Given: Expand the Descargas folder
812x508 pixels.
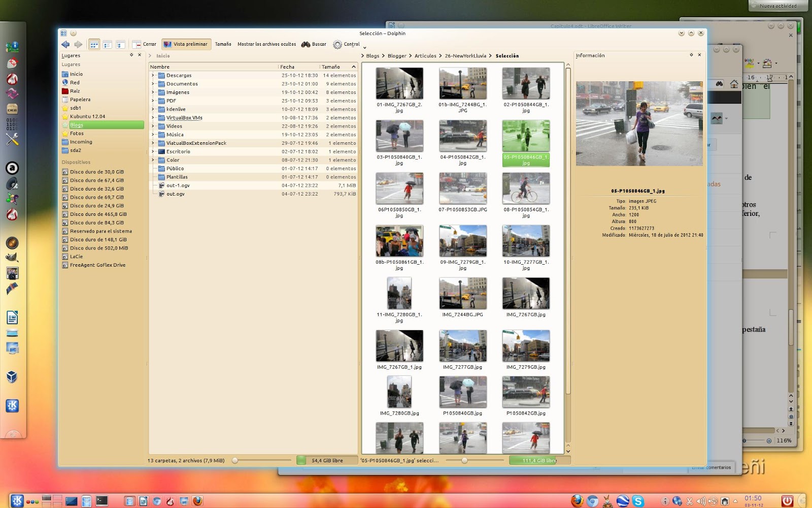Looking at the screenshot, I should tap(153, 75).
